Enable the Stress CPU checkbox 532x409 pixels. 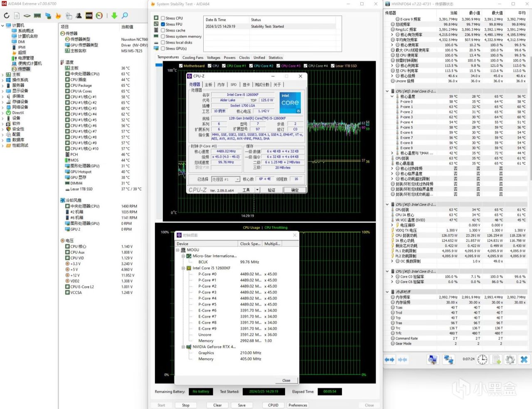coord(163,18)
